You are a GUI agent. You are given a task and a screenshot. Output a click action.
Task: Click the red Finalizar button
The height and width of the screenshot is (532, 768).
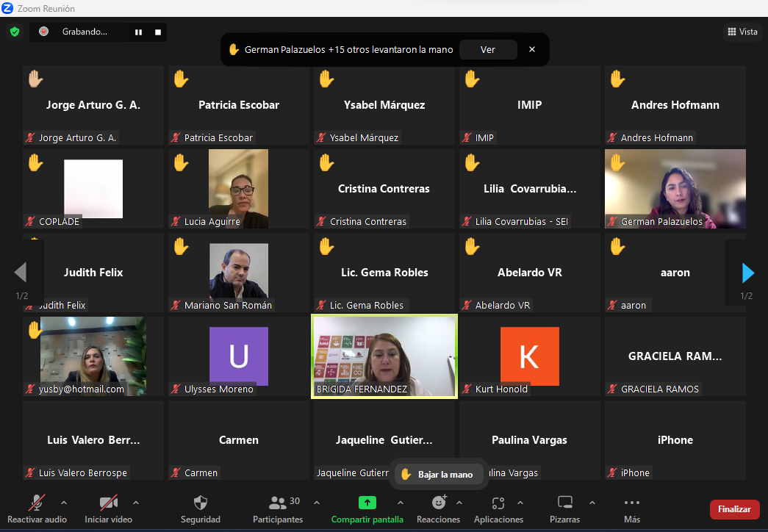click(733, 509)
